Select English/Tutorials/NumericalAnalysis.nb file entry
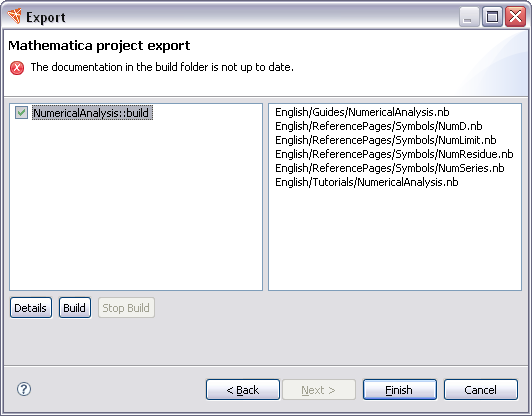The image size is (532, 416). tap(367, 182)
